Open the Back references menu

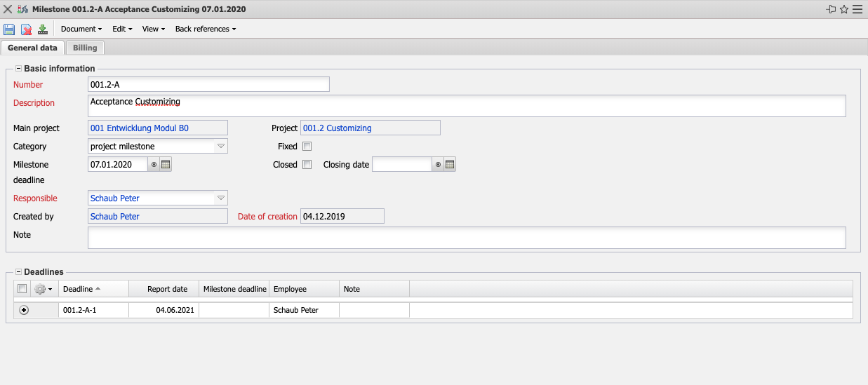click(x=205, y=29)
